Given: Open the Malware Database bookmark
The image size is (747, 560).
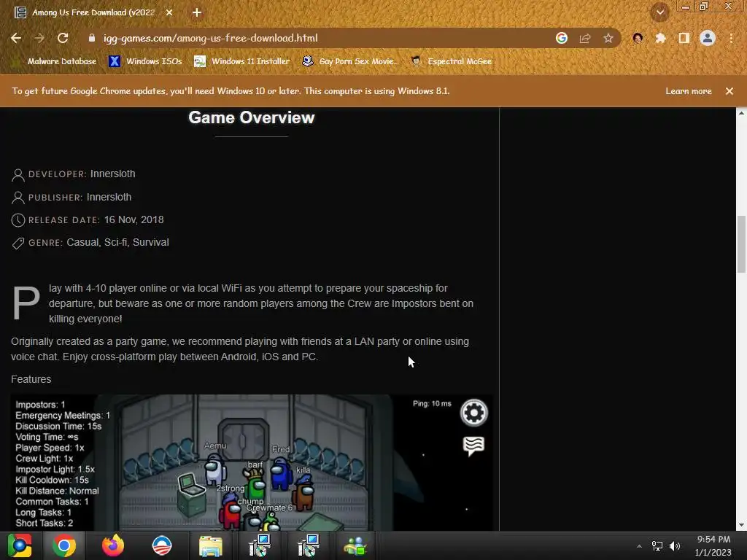Looking at the screenshot, I should [55, 61].
